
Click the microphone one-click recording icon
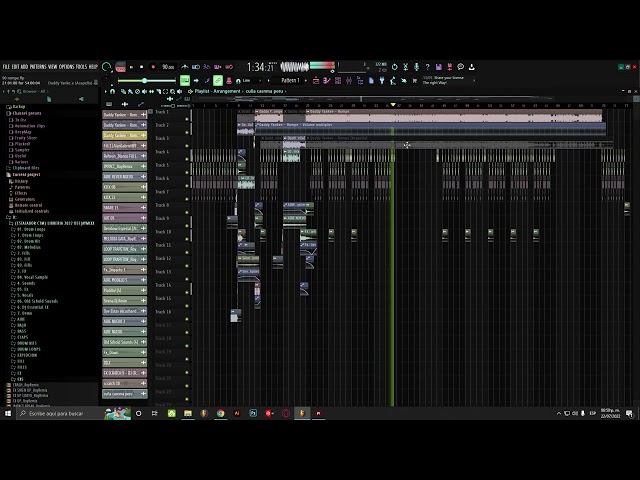click(x=416, y=67)
